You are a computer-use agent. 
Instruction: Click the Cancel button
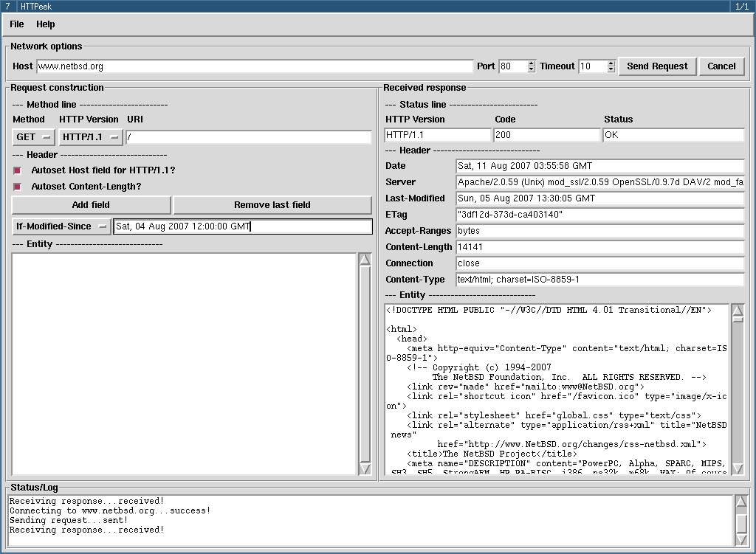point(721,66)
